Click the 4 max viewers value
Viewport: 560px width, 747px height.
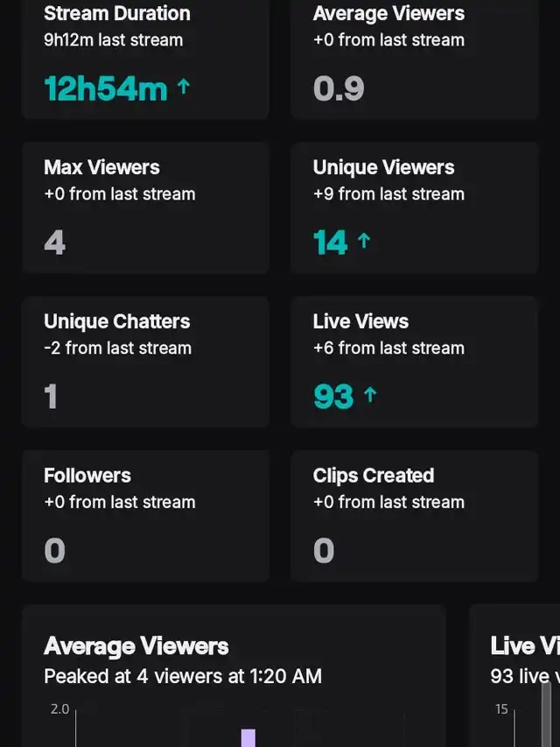pos(54,242)
